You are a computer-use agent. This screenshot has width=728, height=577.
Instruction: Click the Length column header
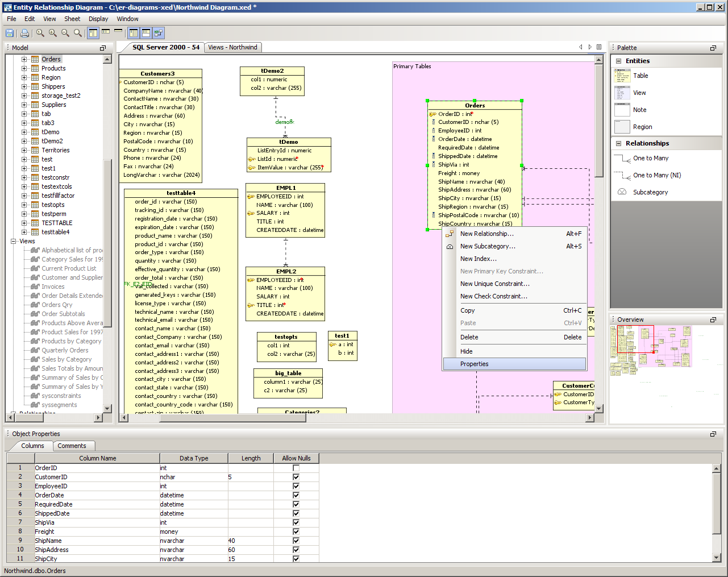coord(251,458)
